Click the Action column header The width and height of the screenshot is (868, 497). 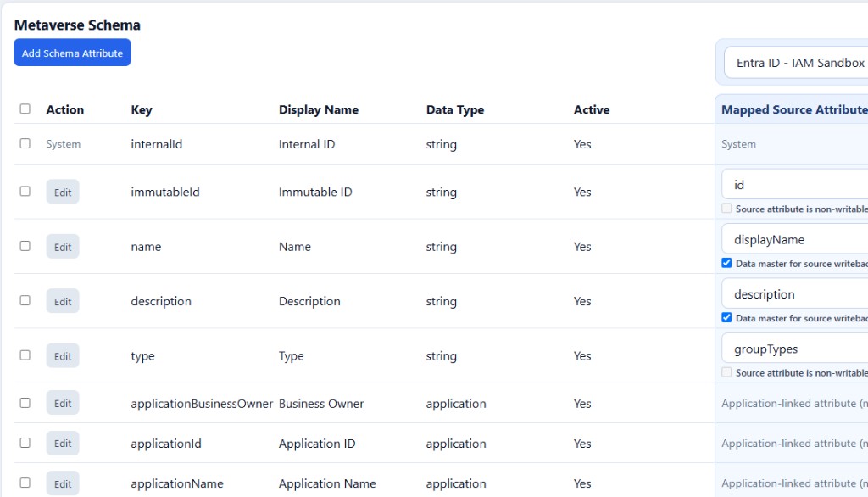click(64, 109)
